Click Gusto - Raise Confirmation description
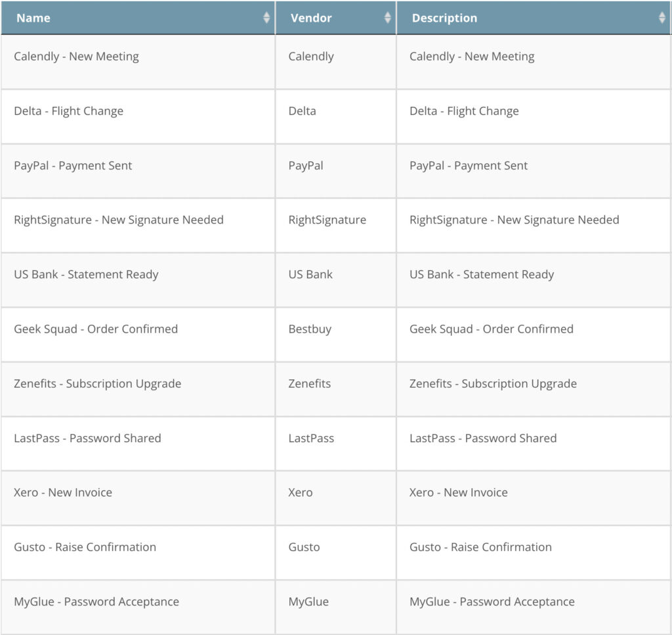Screen dimensions: 672x635 480,546
